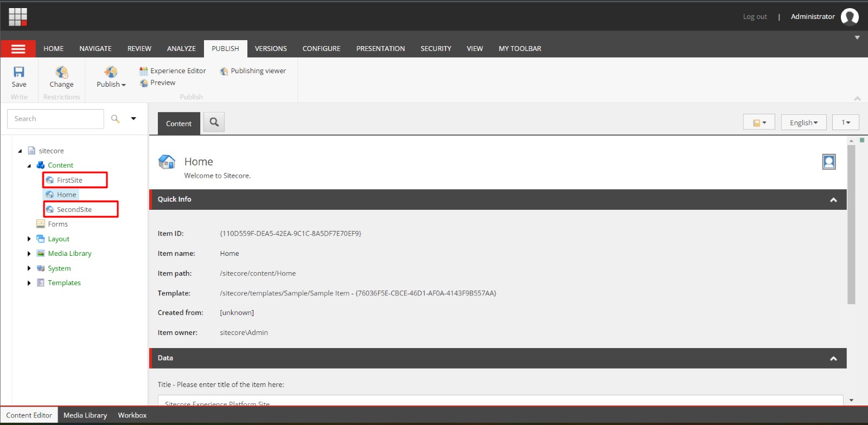The width and height of the screenshot is (868, 425).
Task: Click the profile card icon beside Home title
Action: (x=829, y=162)
